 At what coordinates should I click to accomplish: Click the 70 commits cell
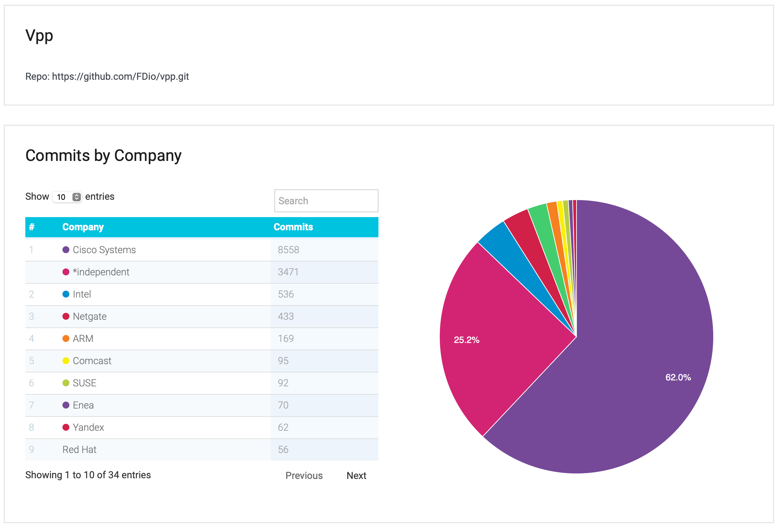point(324,405)
